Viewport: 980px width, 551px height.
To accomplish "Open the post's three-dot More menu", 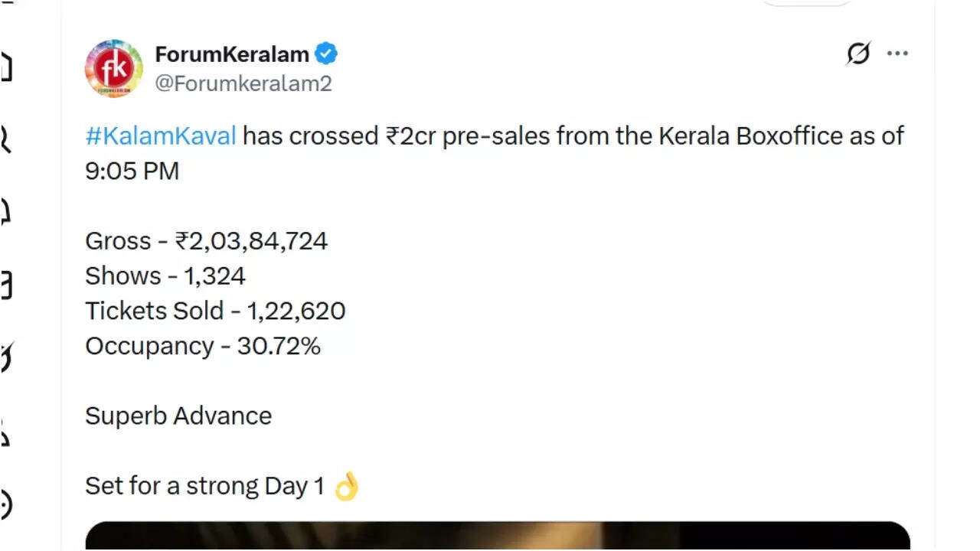I will point(897,54).
